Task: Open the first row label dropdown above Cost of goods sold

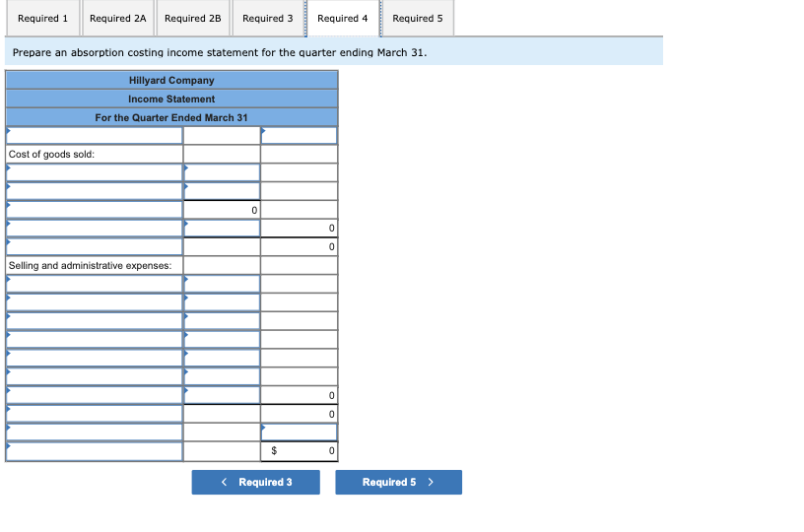Action: [95, 136]
